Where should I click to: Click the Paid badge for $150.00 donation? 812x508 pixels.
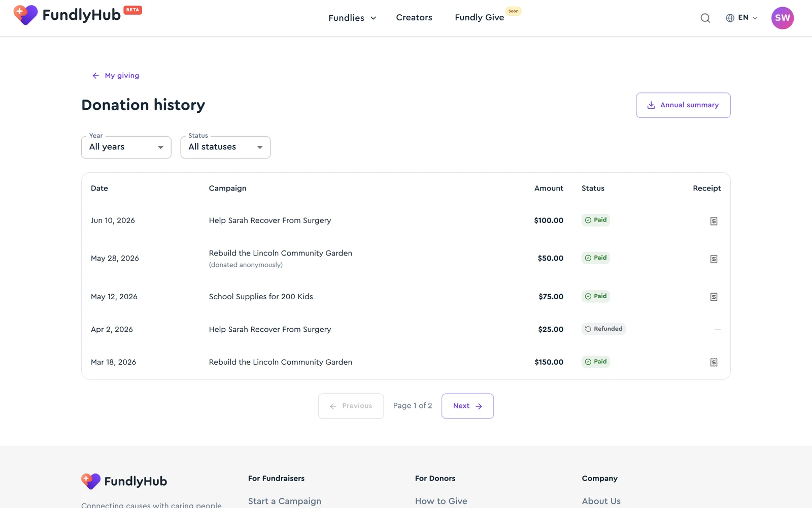click(596, 362)
